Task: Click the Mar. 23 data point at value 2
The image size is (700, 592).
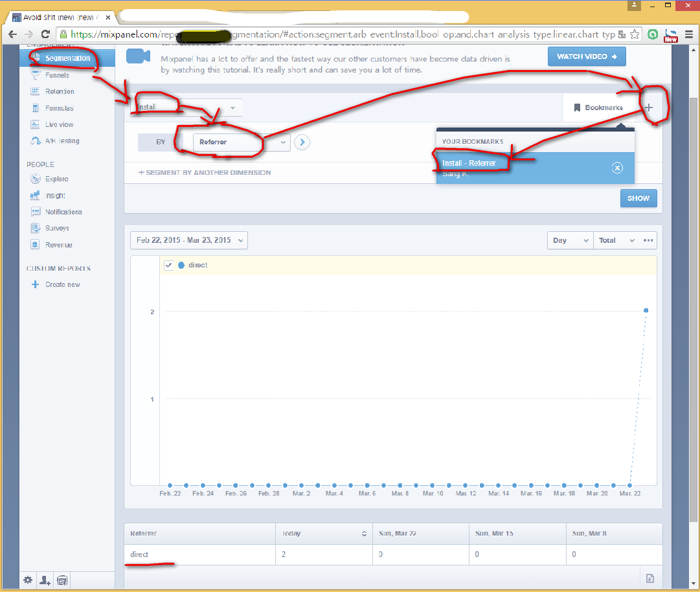Action: pyautogui.click(x=646, y=310)
